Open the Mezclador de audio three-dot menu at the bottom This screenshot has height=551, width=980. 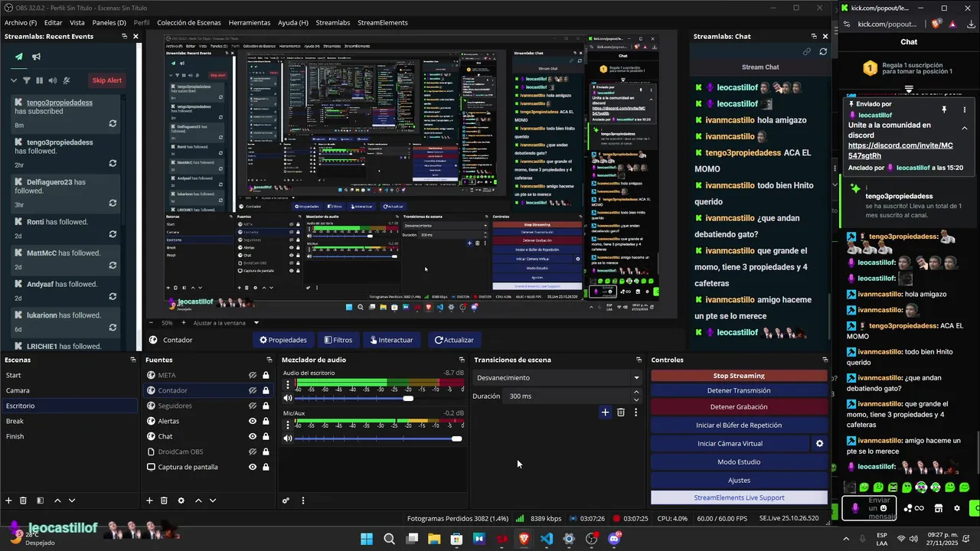coord(303,500)
